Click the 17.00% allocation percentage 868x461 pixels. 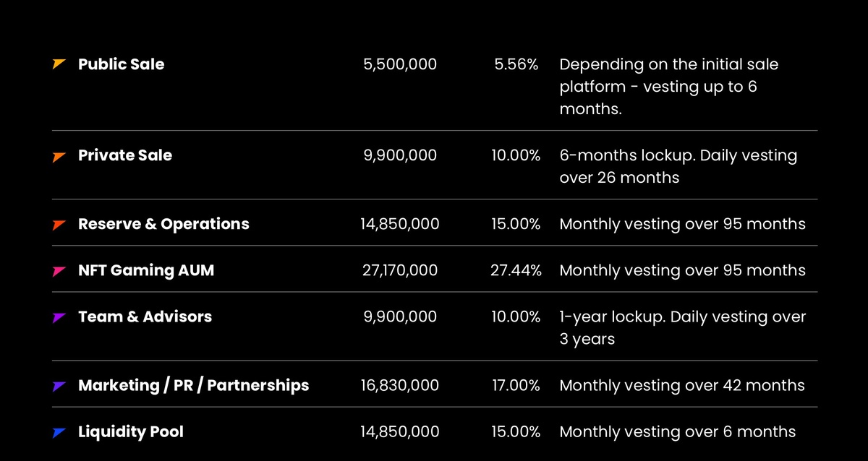[x=516, y=385]
